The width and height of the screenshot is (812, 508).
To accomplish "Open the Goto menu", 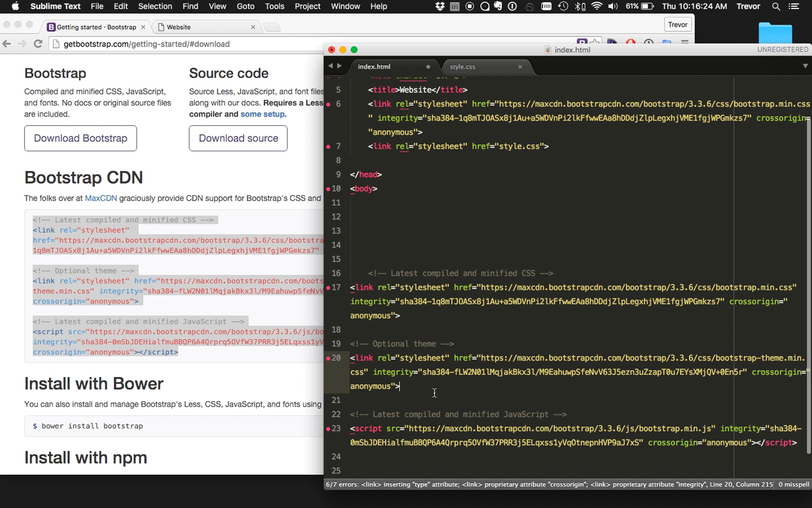I will pyautogui.click(x=245, y=6).
